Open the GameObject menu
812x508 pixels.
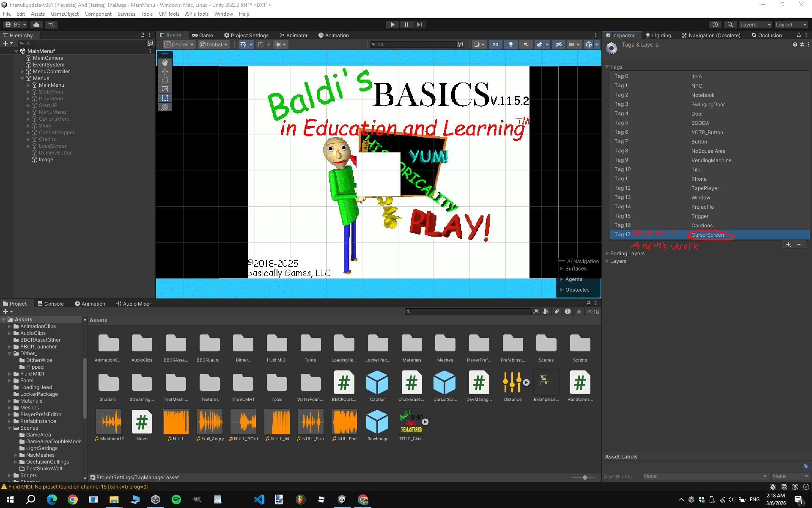coord(65,14)
